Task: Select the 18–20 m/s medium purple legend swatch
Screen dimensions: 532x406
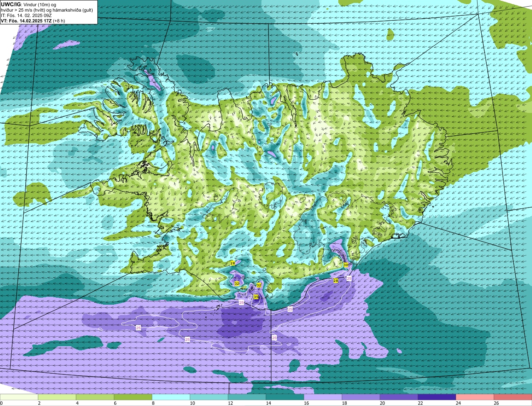Action: pyautogui.click(x=361, y=397)
